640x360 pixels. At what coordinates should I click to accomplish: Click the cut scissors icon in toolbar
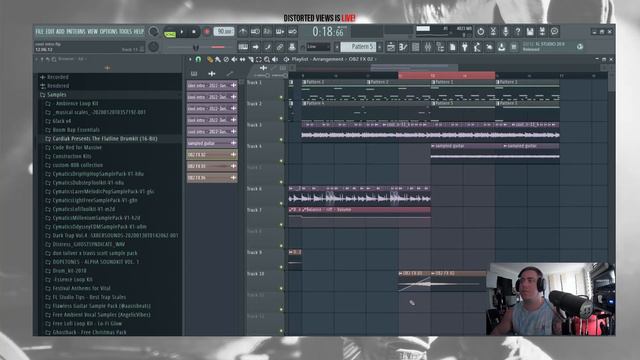click(x=493, y=31)
